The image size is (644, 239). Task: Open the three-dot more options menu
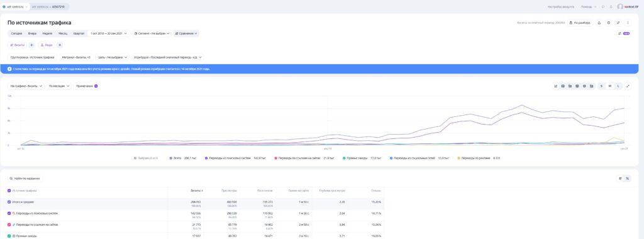(x=628, y=23)
